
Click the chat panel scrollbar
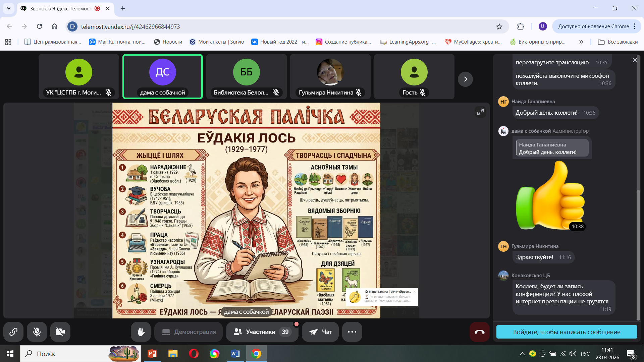point(638,255)
